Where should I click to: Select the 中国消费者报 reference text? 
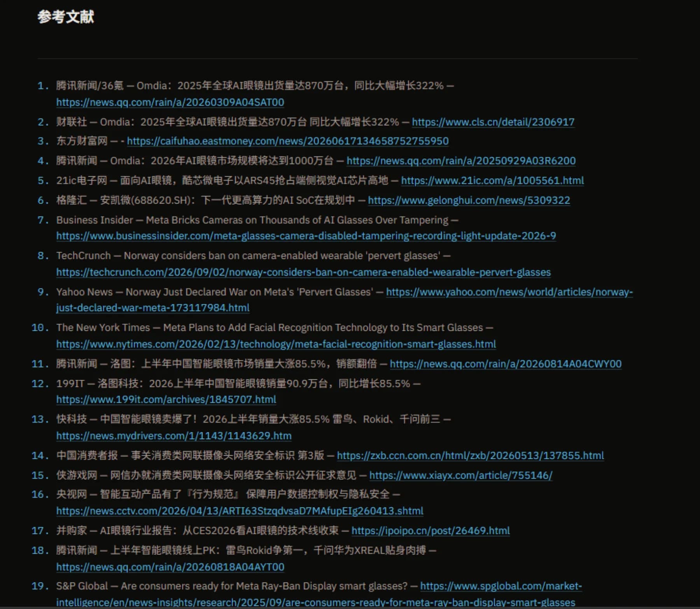[x=190, y=456]
